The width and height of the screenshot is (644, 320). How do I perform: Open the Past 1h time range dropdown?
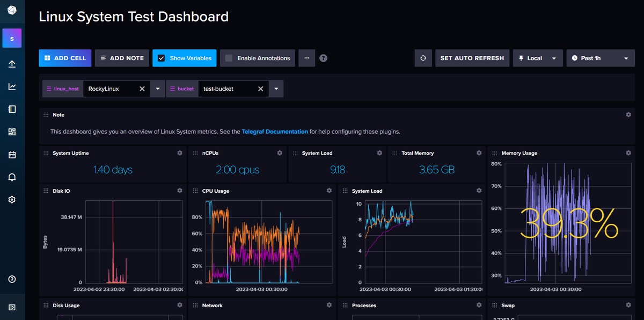tap(600, 58)
